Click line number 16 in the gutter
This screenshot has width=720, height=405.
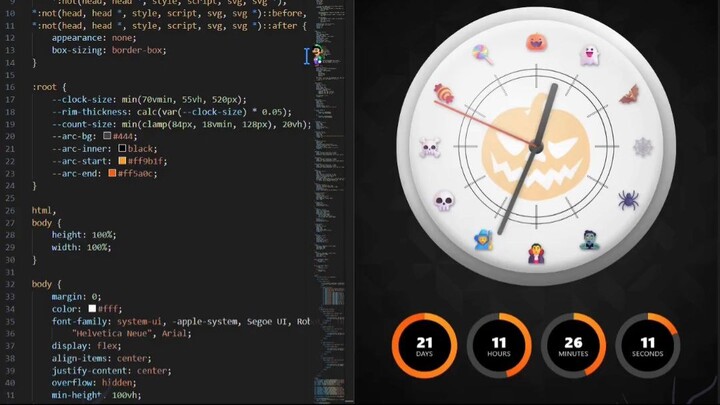pyautogui.click(x=10, y=87)
